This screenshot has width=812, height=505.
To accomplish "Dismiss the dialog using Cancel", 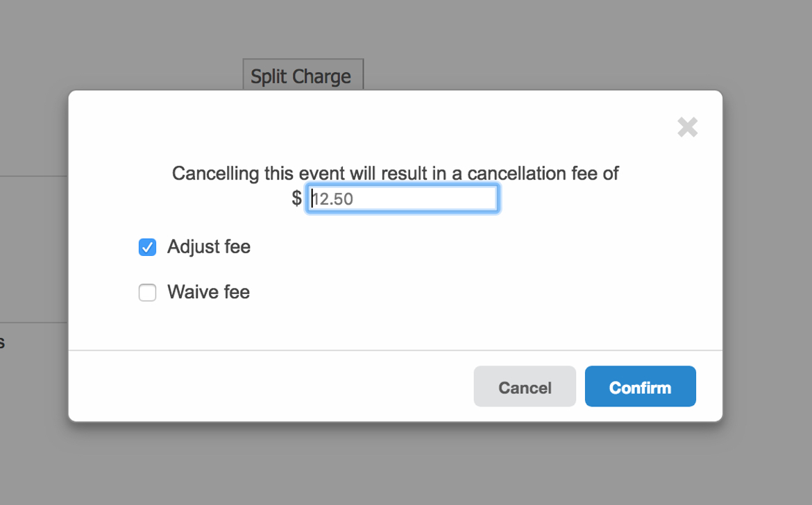I will 525,386.
